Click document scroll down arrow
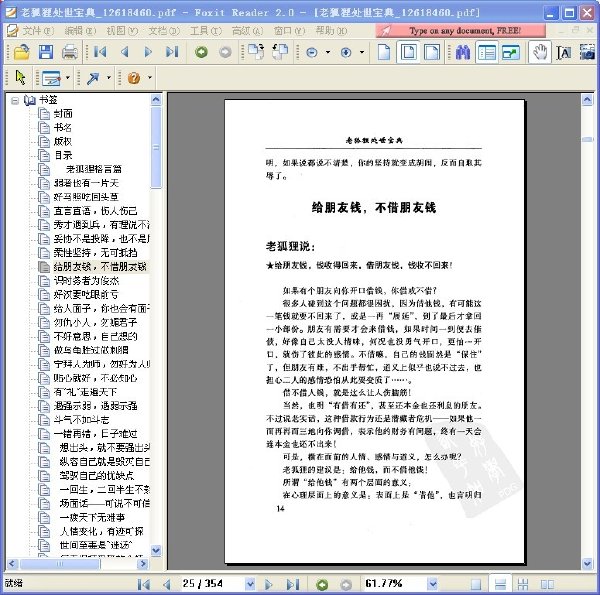Viewport: 600px width, 595px height. click(x=587, y=562)
